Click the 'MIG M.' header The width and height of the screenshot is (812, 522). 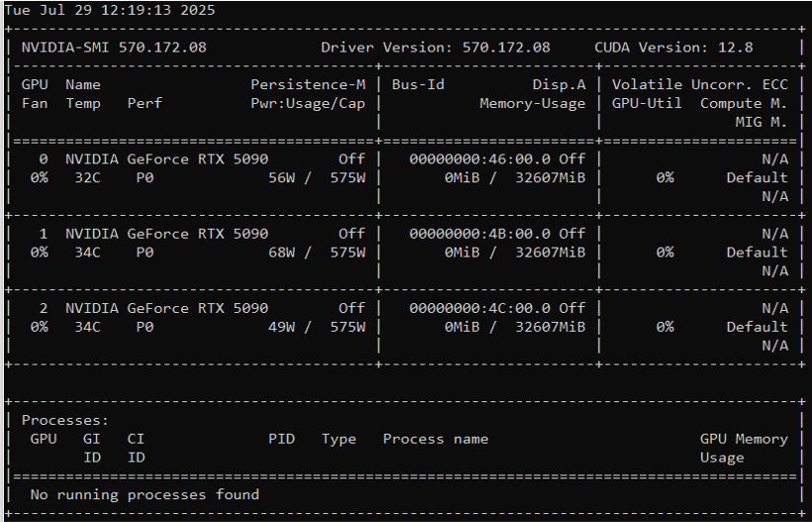pos(761,122)
